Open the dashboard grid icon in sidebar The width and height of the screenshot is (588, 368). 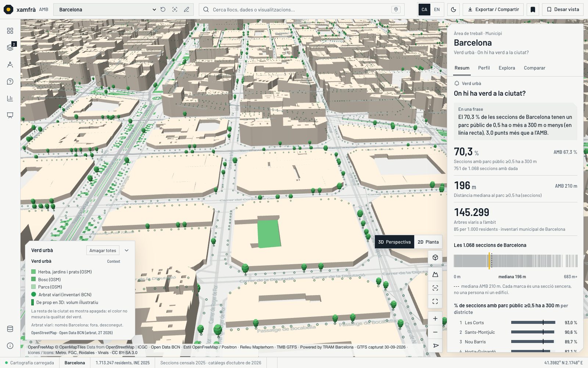(x=10, y=31)
